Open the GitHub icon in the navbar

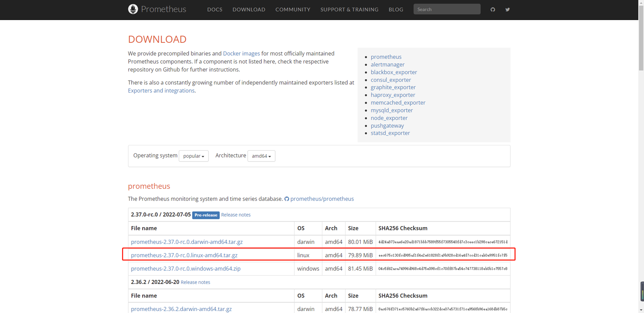point(493,10)
